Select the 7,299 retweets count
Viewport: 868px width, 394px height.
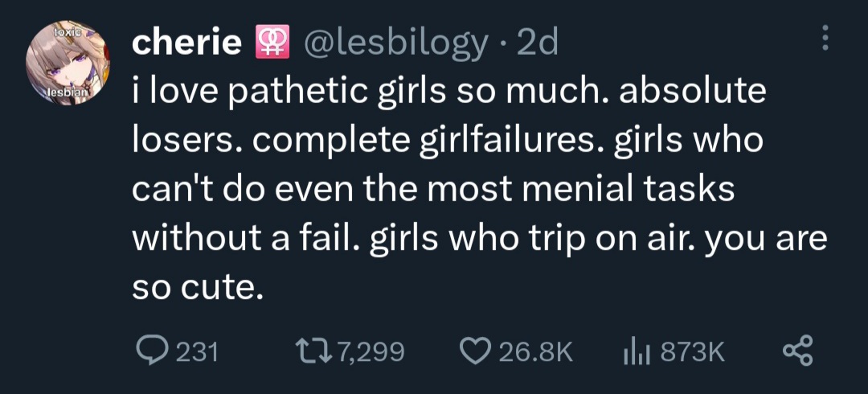(371, 352)
